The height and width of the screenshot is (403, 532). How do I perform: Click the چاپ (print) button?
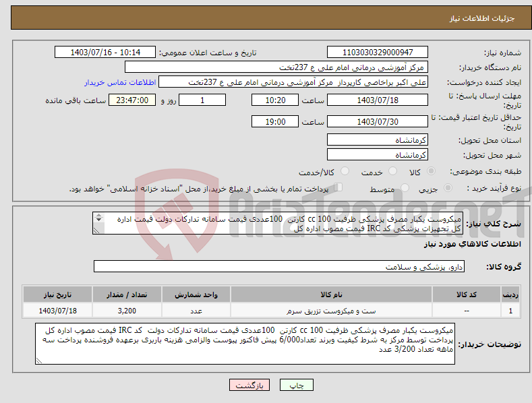(x=296, y=385)
